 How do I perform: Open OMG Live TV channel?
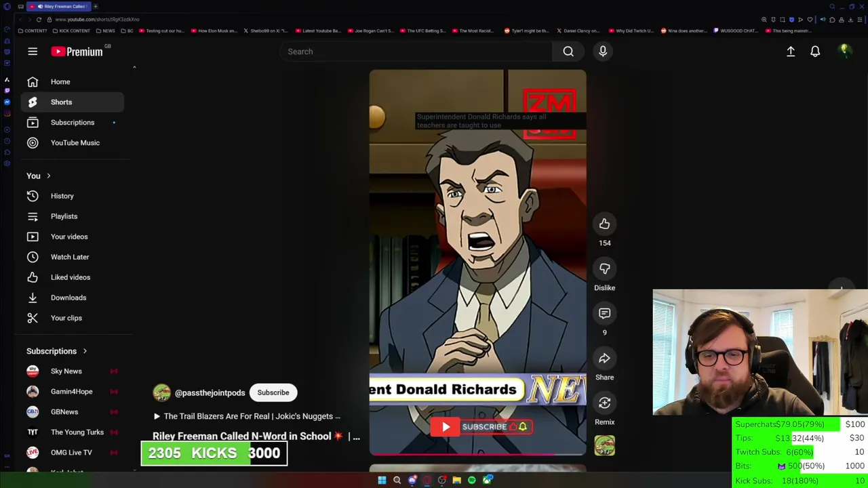coord(73,452)
